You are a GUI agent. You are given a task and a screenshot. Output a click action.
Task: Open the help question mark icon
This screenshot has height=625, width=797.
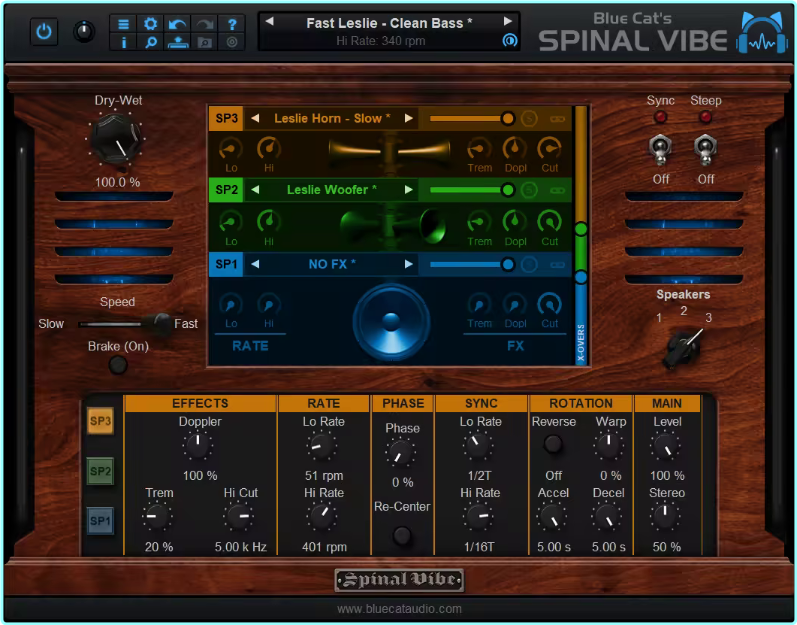232,24
